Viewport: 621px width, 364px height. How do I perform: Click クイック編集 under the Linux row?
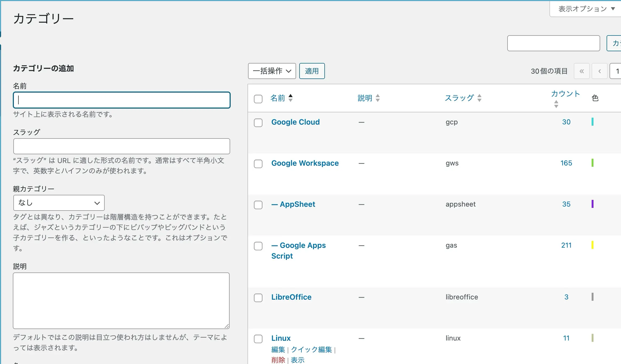[311, 350]
